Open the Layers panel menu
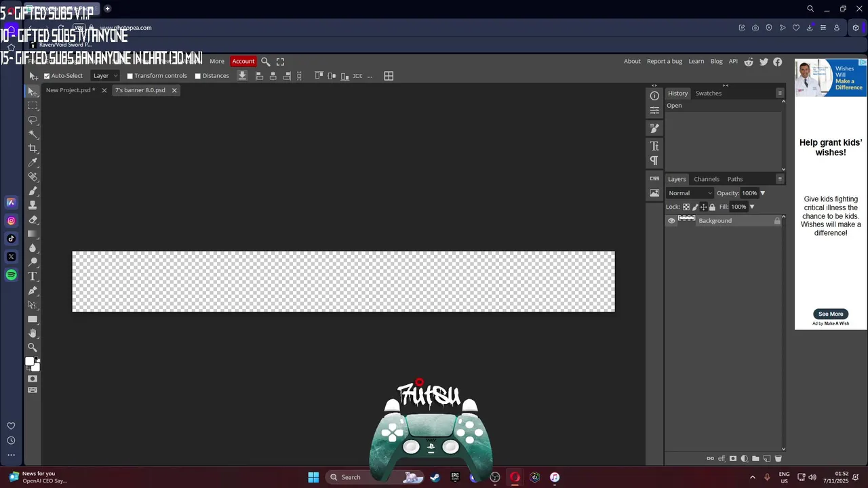868x488 pixels. pyautogui.click(x=780, y=179)
